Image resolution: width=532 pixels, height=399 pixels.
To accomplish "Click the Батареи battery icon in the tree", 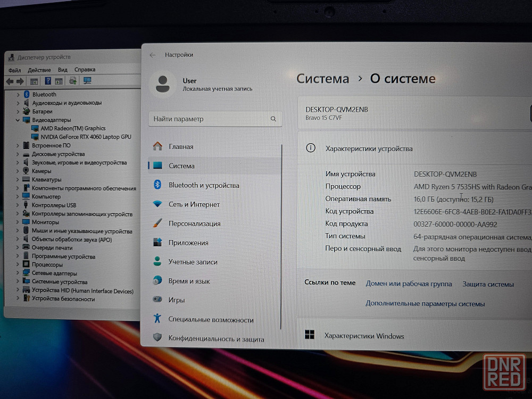I will 27,111.
